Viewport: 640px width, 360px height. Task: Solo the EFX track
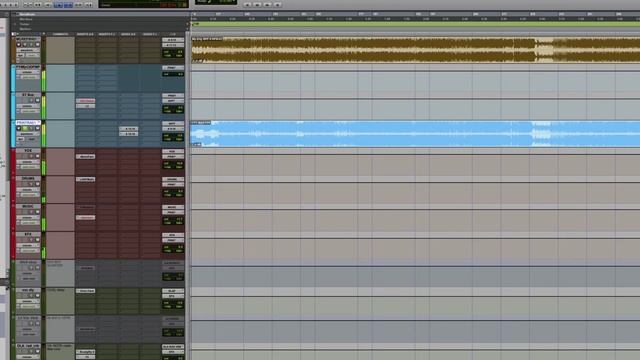pyautogui.click(x=31, y=240)
